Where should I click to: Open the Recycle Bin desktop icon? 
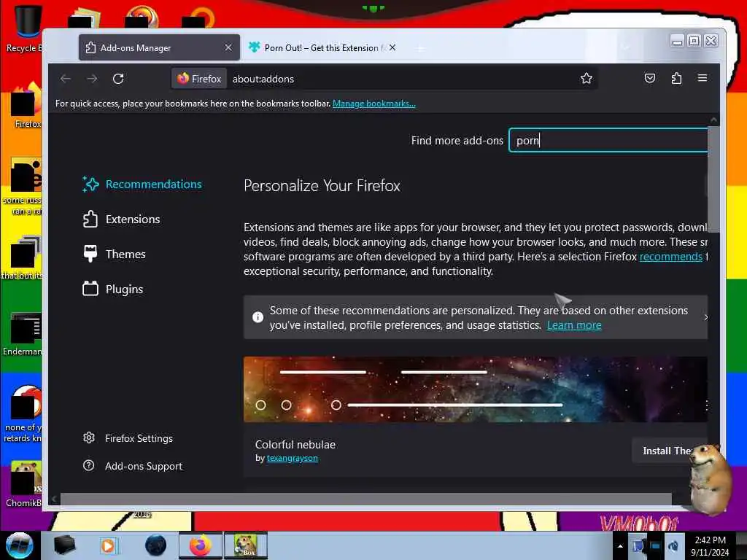click(x=24, y=28)
